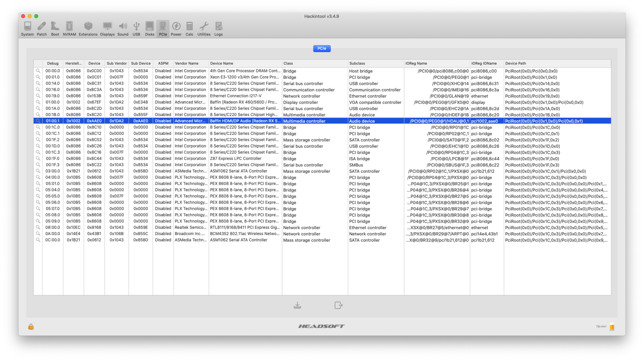Image resolution: width=644 pixels, height=360 pixels.
Task: Select the Baffin Radeon RX 460/560D row
Action: tap(322, 102)
